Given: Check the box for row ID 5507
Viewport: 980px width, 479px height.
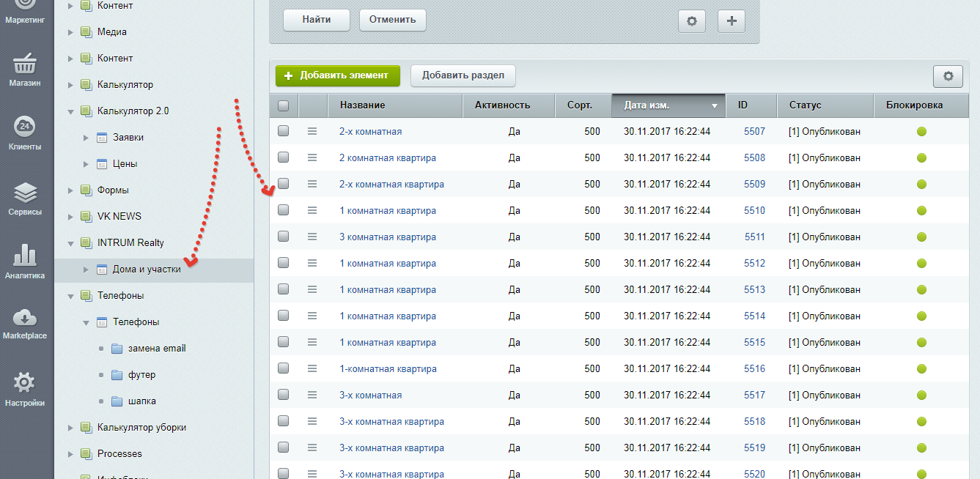Looking at the screenshot, I should [x=284, y=132].
